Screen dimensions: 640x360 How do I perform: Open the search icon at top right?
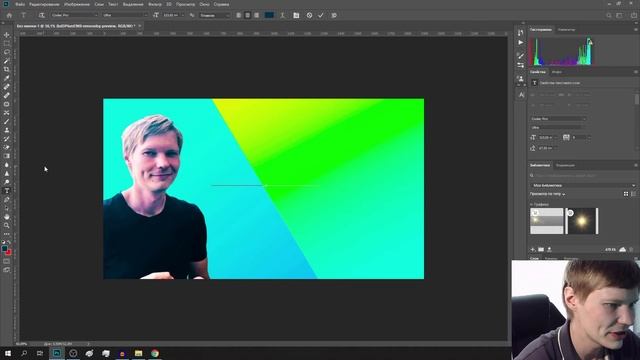click(609, 15)
